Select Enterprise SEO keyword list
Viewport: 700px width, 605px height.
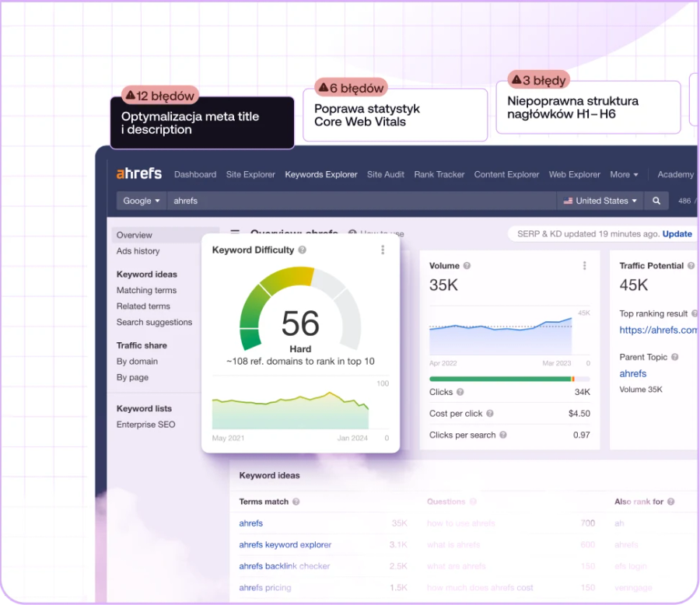146,425
